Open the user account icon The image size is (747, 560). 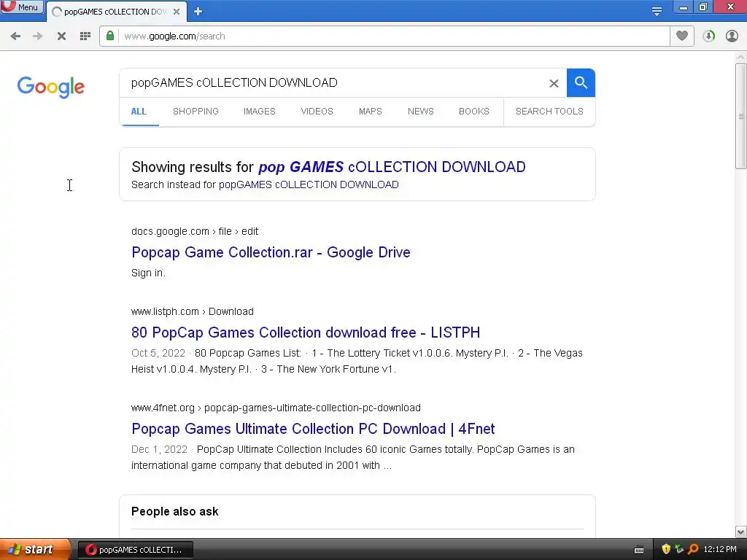732,36
